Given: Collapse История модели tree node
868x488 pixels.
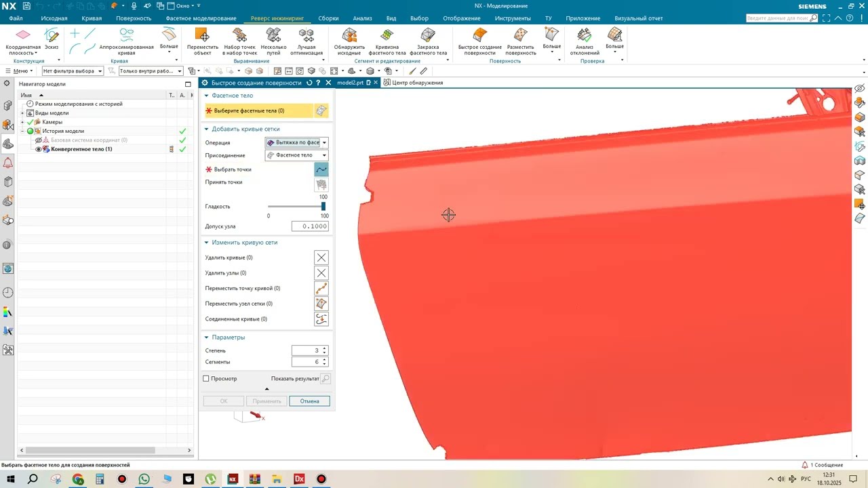Looking at the screenshot, I should pyautogui.click(x=22, y=131).
